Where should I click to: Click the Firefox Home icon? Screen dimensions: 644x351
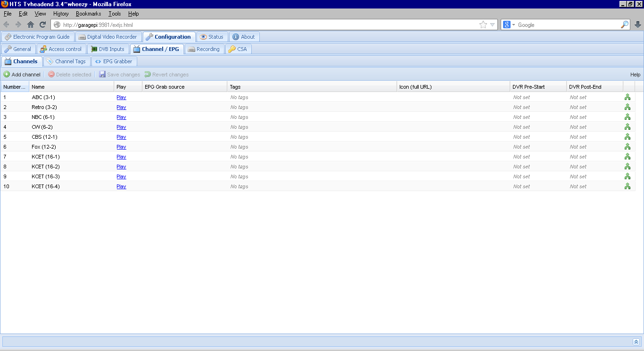point(31,25)
